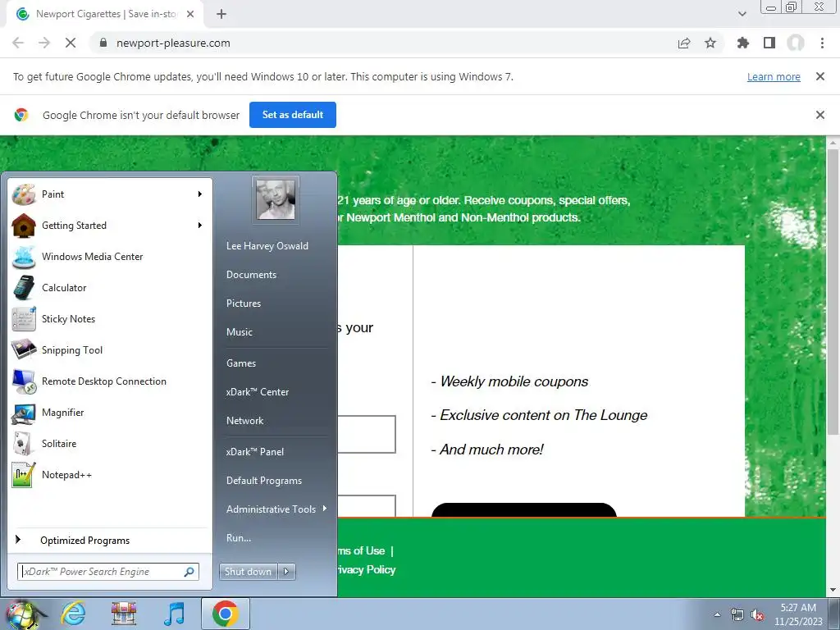The height and width of the screenshot is (630, 840).
Task: Dismiss the Windows 7 update notice
Action: pyautogui.click(x=820, y=76)
